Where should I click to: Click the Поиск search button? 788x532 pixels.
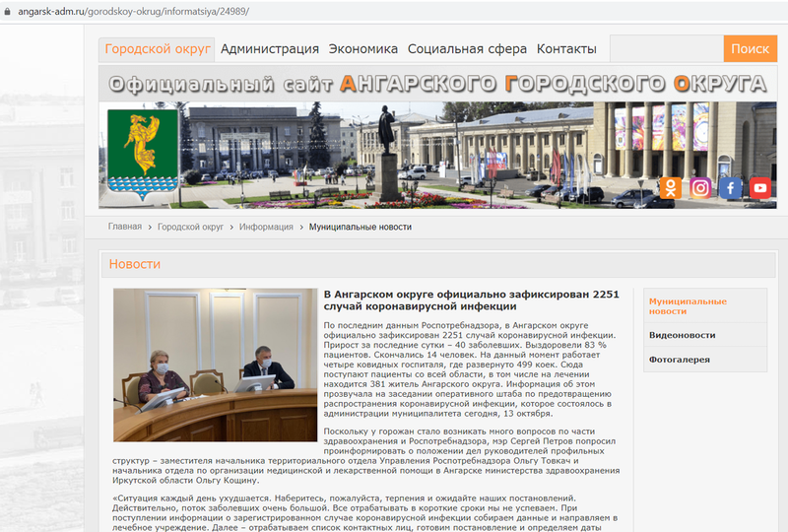pos(751,49)
